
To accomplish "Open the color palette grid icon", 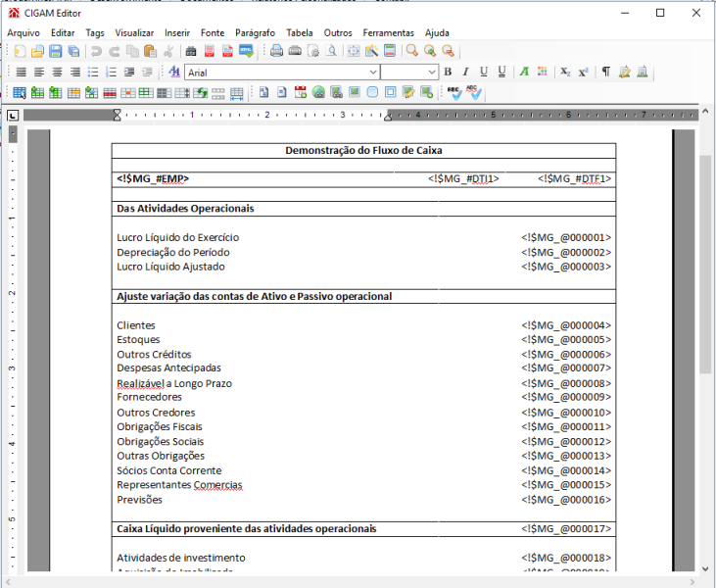I will (542, 72).
